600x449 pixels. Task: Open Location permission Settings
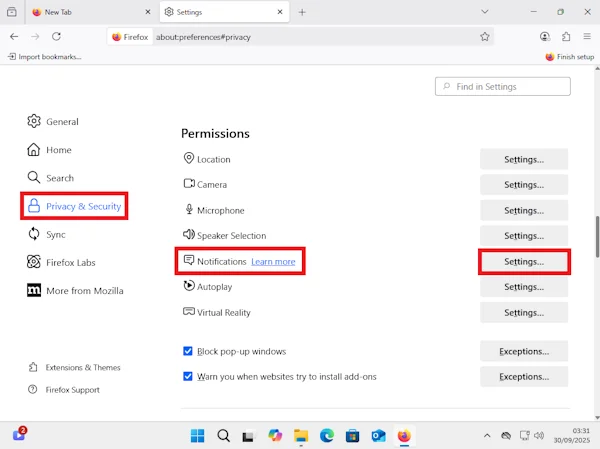[524, 159]
